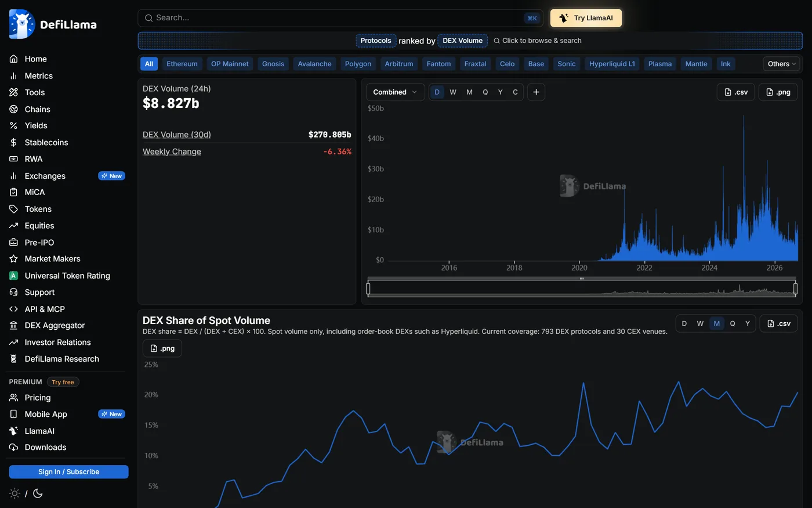Filter by Base chain

tap(536, 64)
